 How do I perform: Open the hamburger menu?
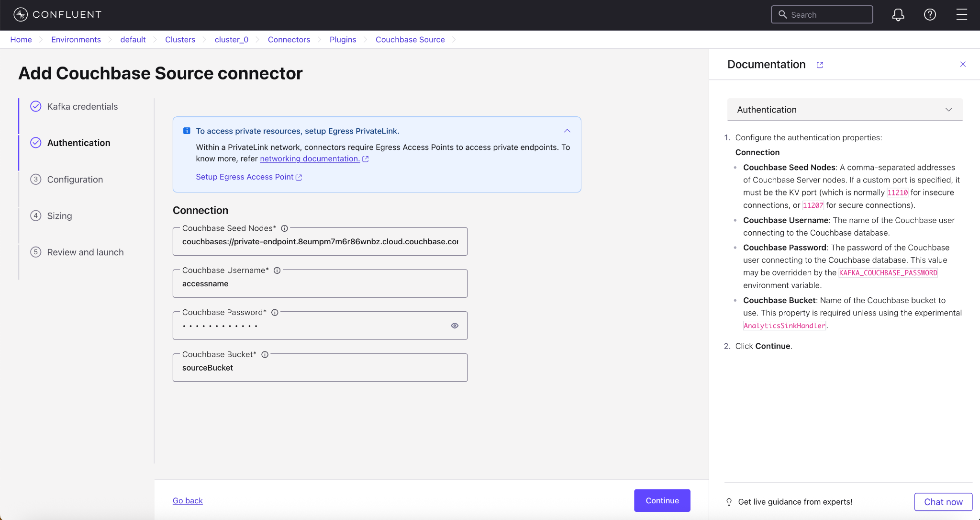(x=961, y=15)
